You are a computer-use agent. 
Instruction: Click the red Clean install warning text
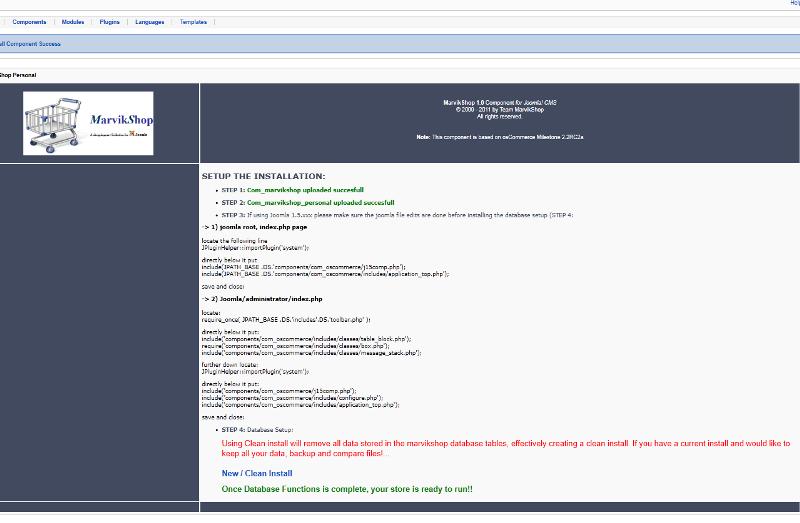pyautogui.click(x=506, y=449)
